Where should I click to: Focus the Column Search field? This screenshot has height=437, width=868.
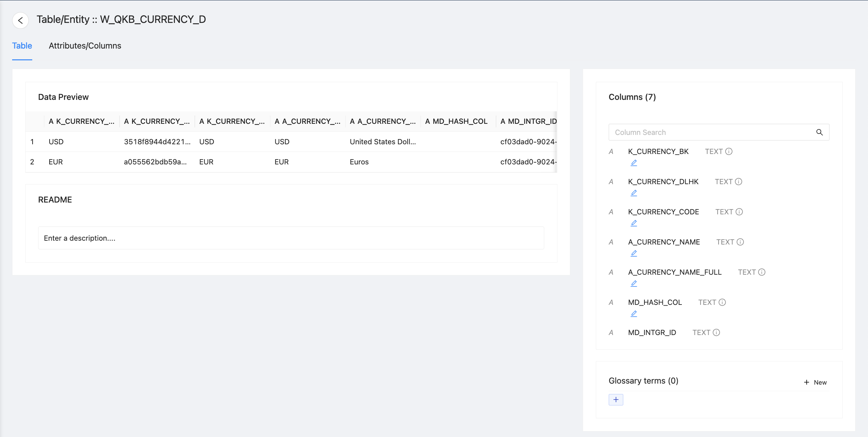(x=711, y=132)
